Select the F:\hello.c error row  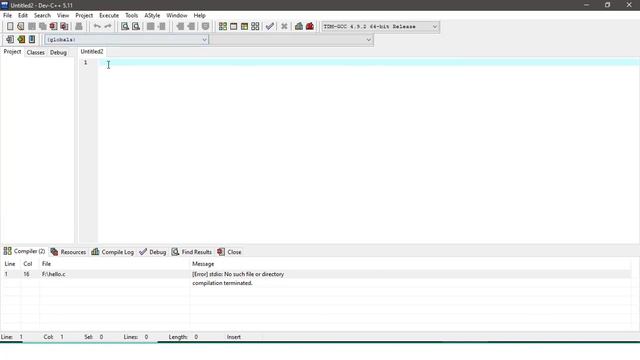(316, 274)
